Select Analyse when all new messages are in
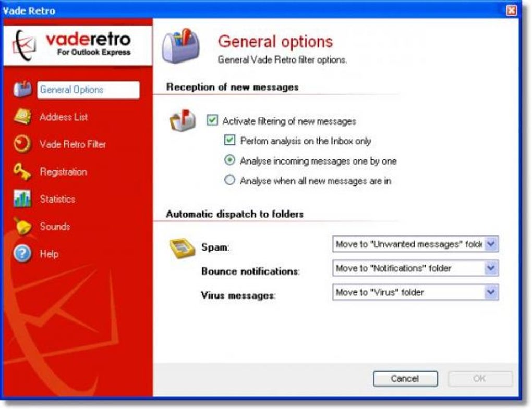This screenshot has width=532, height=410. tap(229, 180)
